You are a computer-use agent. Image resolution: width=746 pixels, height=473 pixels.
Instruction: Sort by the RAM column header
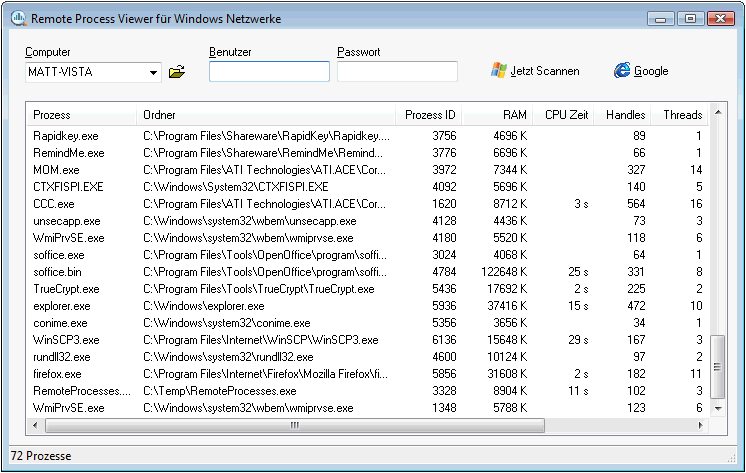pyautogui.click(x=497, y=115)
